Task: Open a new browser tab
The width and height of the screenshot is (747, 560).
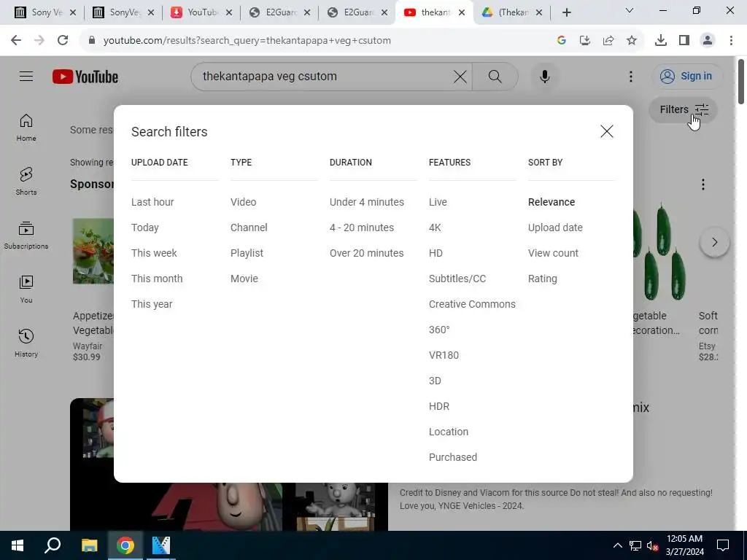Action: [566, 12]
